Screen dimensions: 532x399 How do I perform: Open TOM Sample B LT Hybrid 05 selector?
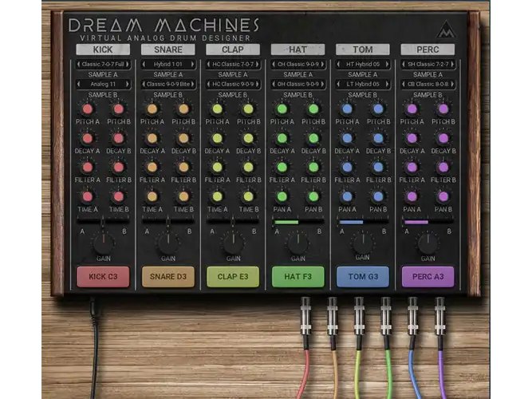pyautogui.click(x=363, y=84)
